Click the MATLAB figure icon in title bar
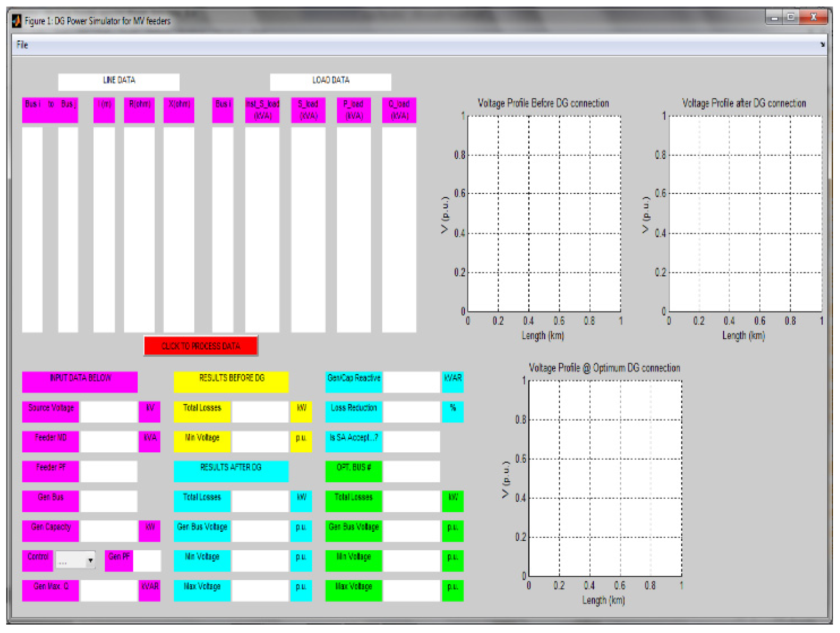 point(17,21)
